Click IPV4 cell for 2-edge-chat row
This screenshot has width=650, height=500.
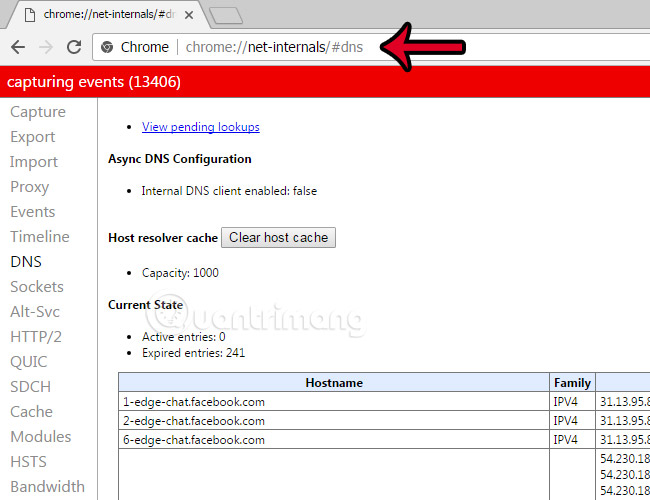point(572,420)
